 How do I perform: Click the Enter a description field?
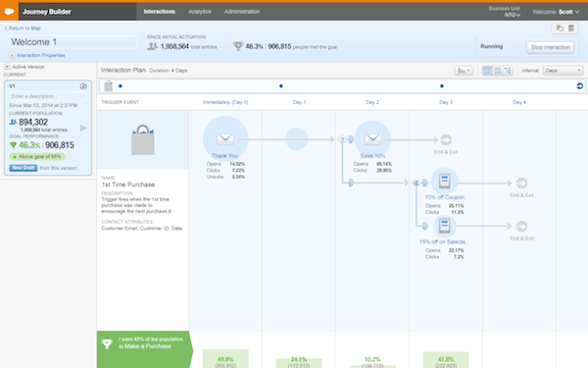(x=47, y=96)
